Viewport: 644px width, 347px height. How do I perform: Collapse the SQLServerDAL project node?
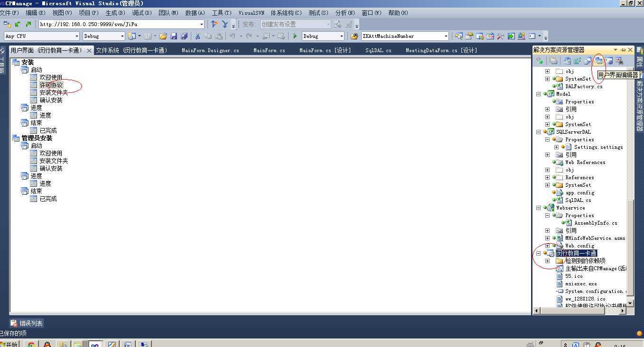pyautogui.click(x=538, y=132)
